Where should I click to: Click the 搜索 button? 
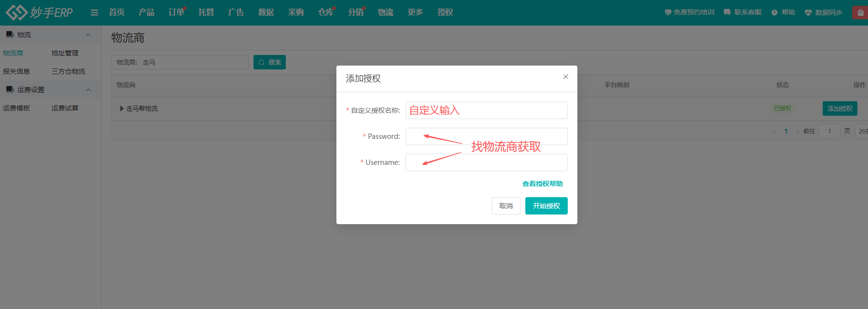coord(269,62)
